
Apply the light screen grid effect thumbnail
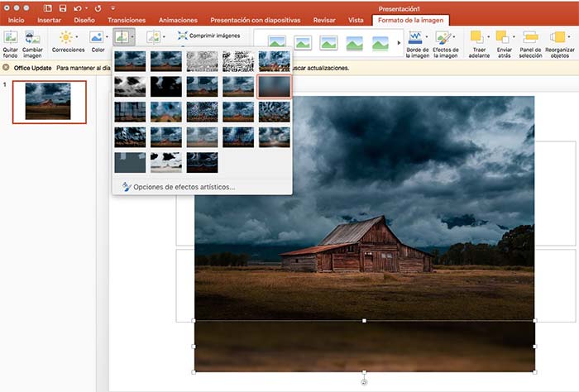click(x=130, y=112)
